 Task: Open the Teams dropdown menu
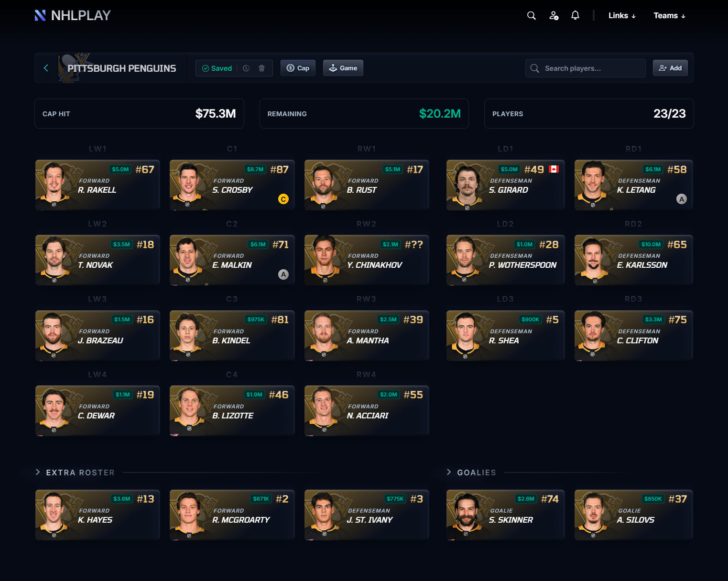coord(669,16)
